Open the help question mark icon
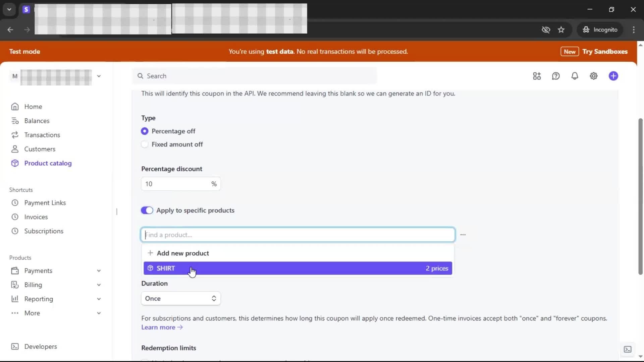This screenshot has height=362, width=644. pos(556,76)
